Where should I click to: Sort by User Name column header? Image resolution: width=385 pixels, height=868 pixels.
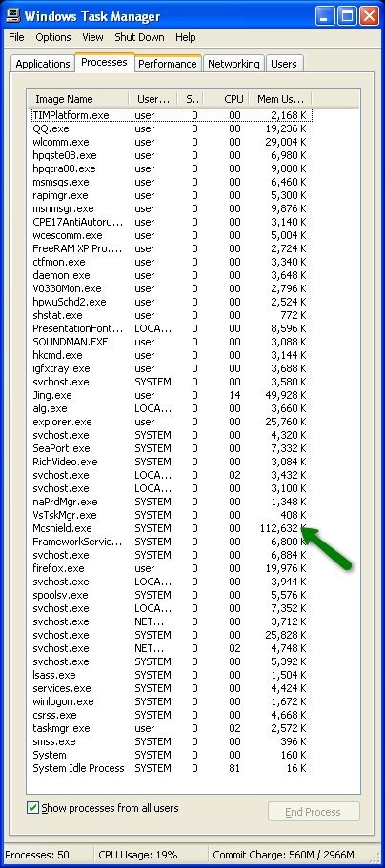[152, 99]
